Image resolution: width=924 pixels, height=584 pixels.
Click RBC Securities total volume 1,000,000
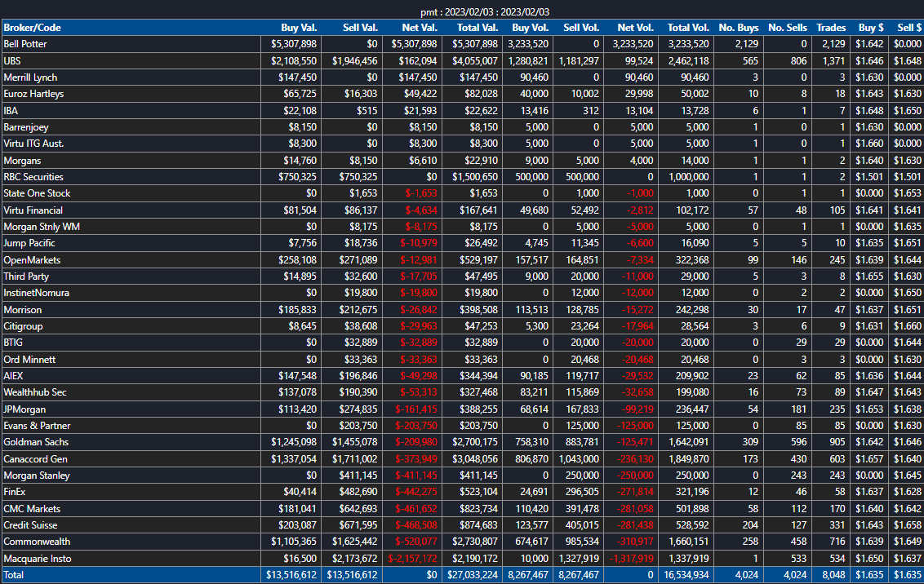pyautogui.click(x=689, y=177)
